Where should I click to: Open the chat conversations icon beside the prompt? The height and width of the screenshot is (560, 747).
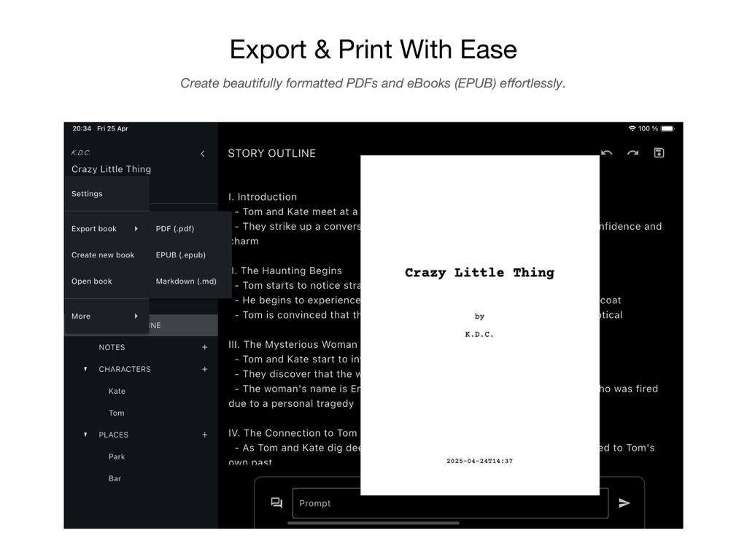[x=276, y=503]
